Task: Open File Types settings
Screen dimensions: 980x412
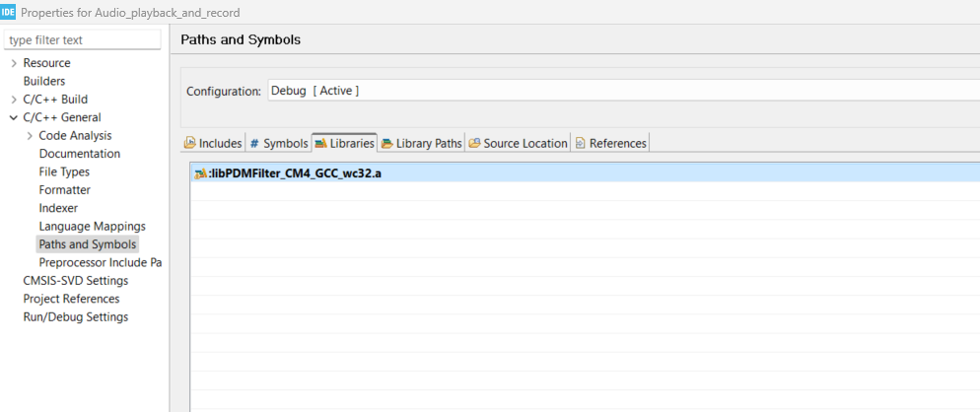Action: point(64,172)
